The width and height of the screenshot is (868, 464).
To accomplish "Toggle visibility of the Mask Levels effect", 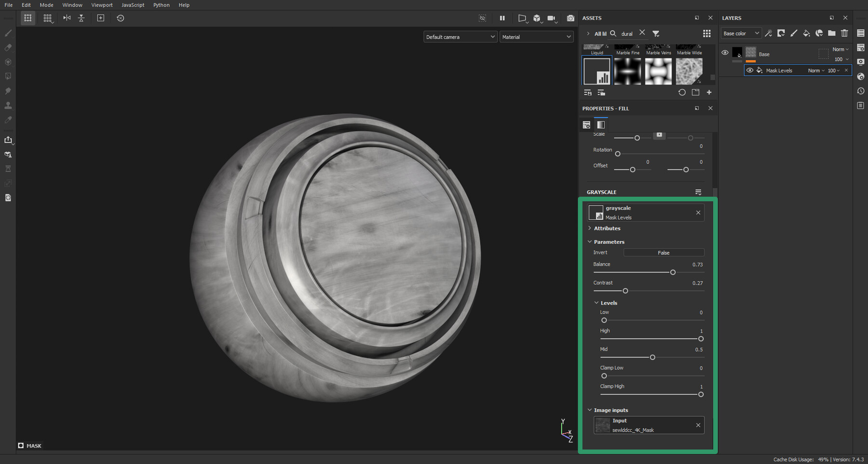I will [750, 70].
